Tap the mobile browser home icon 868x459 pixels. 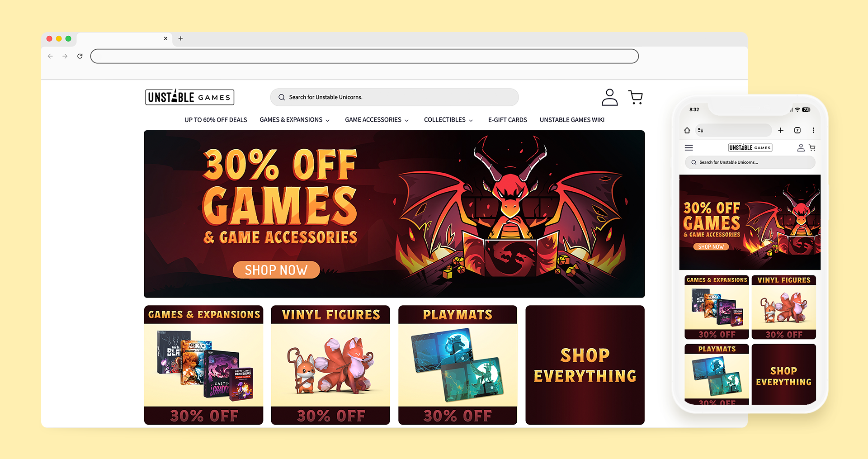(x=687, y=130)
